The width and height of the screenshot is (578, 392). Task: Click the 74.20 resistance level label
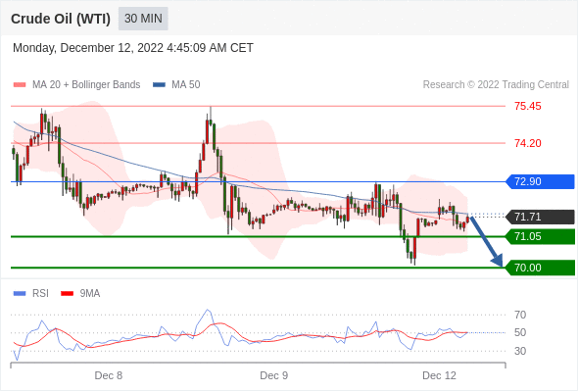(528, 143)
